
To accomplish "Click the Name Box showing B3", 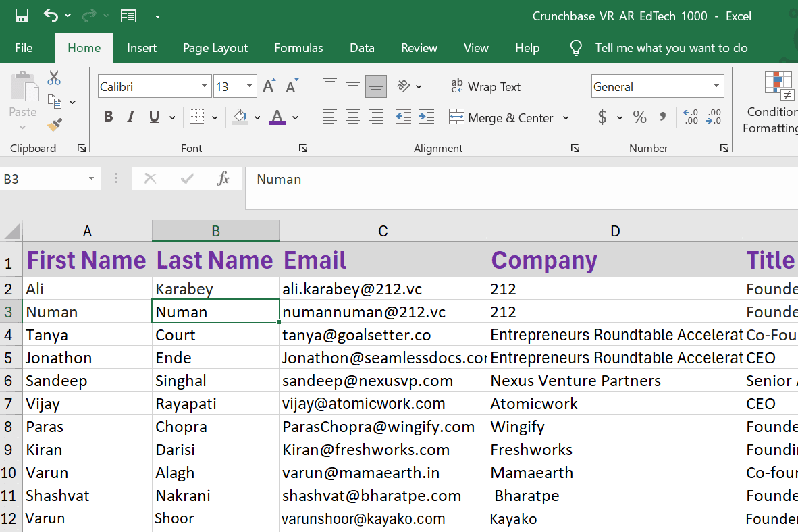I will [50, 179].
